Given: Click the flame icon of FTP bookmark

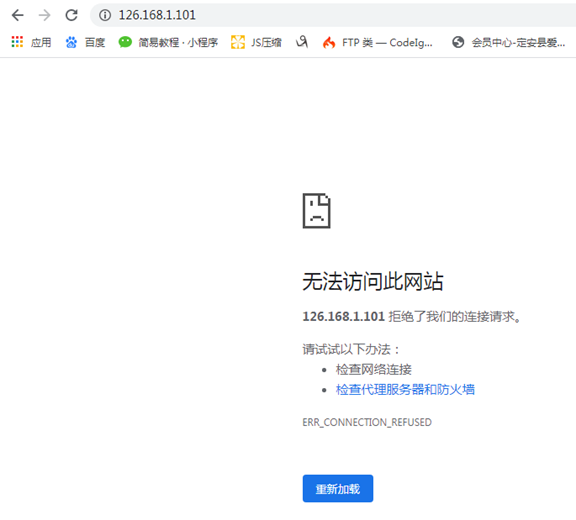Looking at the screenshot, I should 329,42.
